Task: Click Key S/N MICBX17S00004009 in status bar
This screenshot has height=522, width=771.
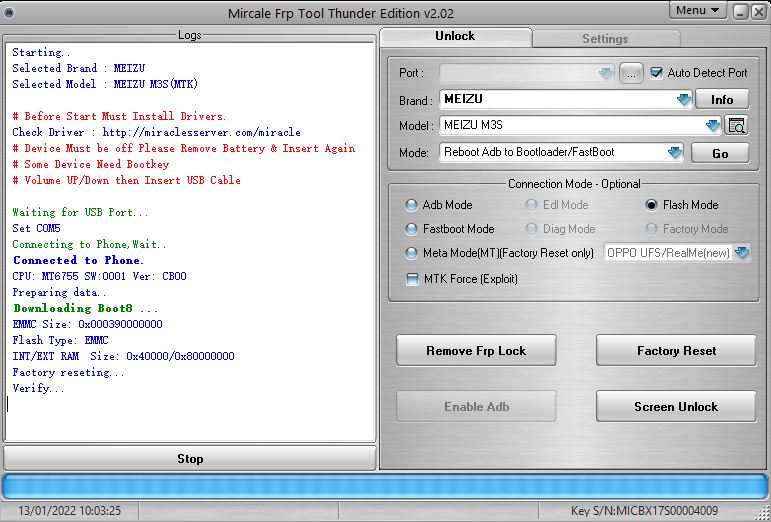Action: point(645,511)
